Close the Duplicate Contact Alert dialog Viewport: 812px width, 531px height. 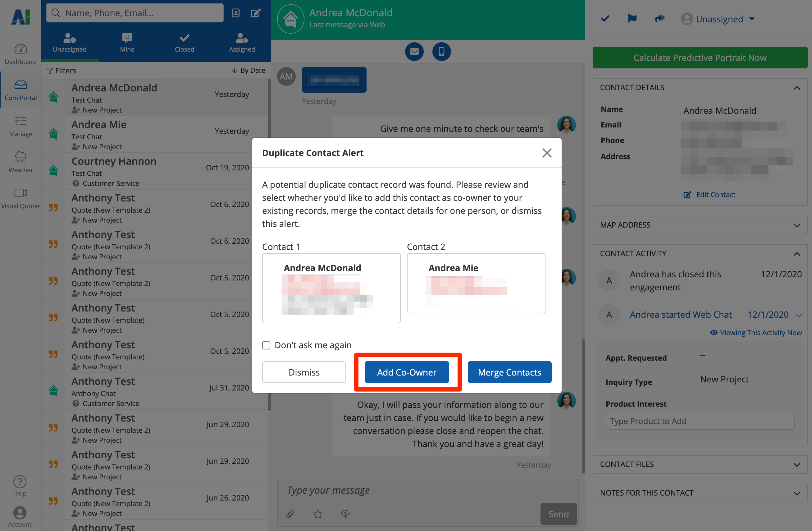547,153
